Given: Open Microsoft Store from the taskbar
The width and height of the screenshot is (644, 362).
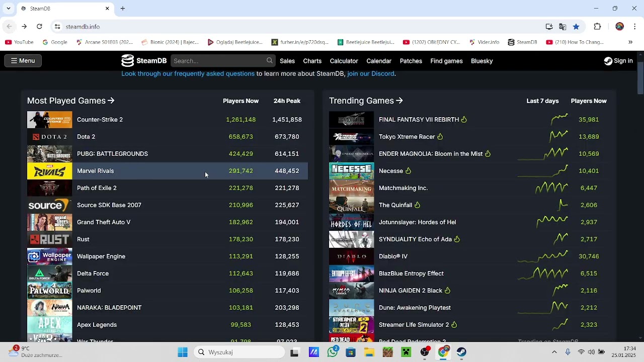Looking at the screenshot, I should click(x=351, y=352).
